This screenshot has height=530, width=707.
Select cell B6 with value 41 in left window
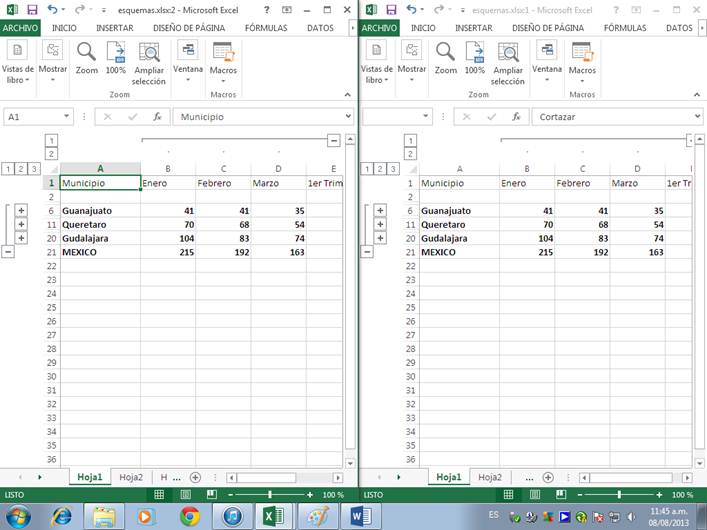[x=168, y=211]
